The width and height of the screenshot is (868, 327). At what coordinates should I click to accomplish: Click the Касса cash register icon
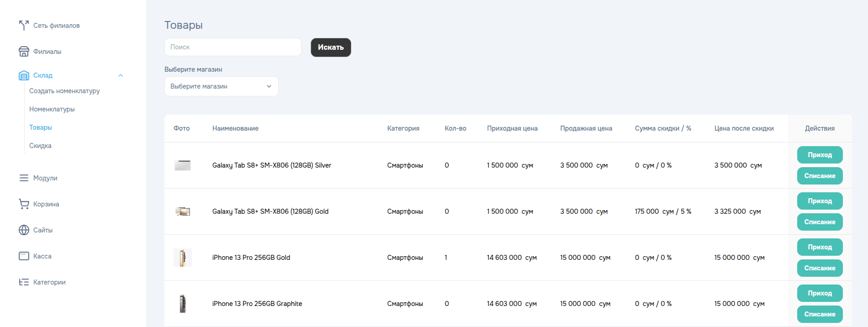click(x=24, y=256)
